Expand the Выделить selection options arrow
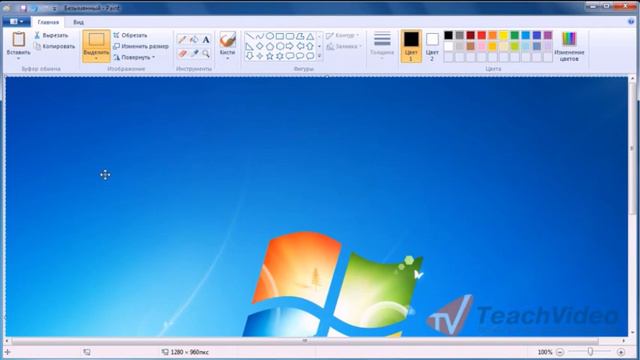Image resolution: width=640 pixels, height=360 pixels. 96,59
